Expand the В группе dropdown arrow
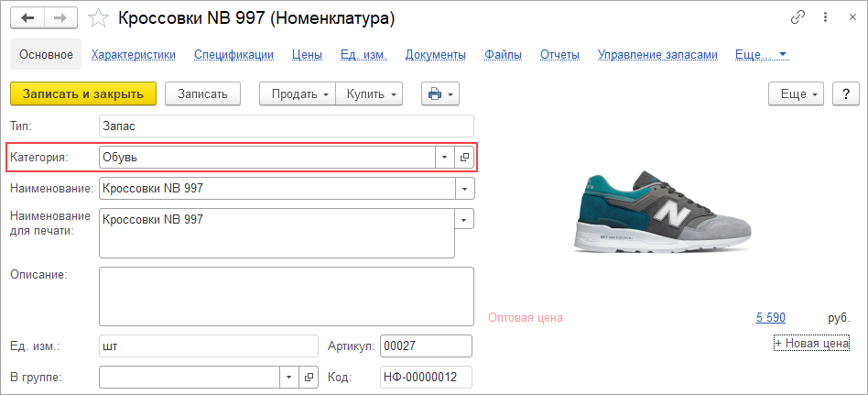 (x=289, y=378)
